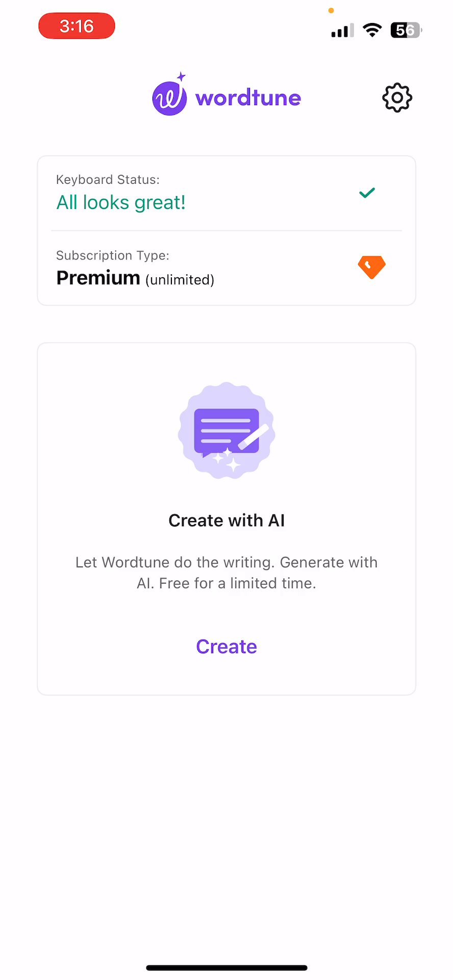Tap the Create with AI badge illustration

click(x=226, y=430)
